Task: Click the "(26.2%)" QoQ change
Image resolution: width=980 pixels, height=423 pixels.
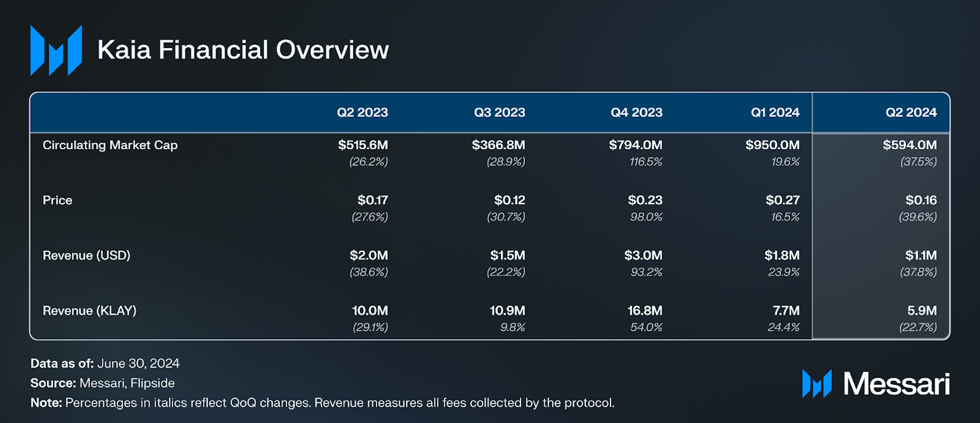Action: pyautogui.click(x=368, y=162)
